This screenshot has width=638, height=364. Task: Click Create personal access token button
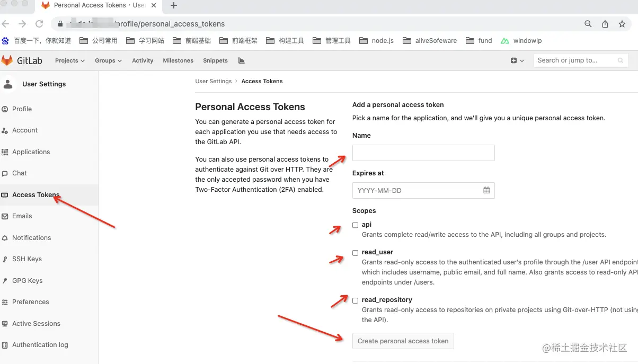(x=403, y=341)
